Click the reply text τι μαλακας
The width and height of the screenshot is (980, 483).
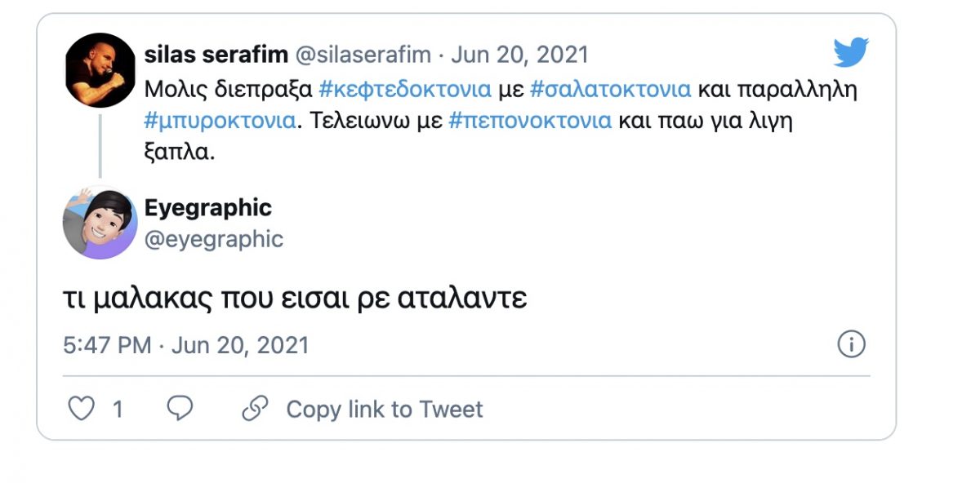[294, 299]
